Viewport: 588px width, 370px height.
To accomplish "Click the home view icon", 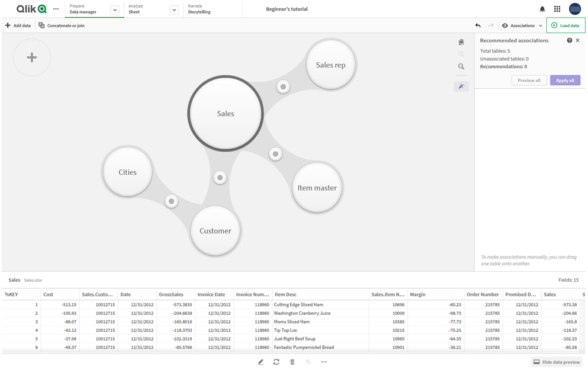I will point(461,42).
